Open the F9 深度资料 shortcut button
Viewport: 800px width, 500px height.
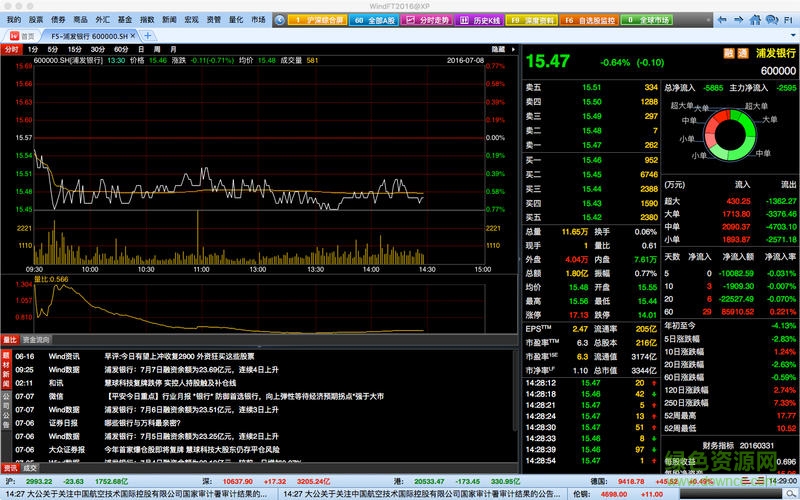(x=532, y=20)
